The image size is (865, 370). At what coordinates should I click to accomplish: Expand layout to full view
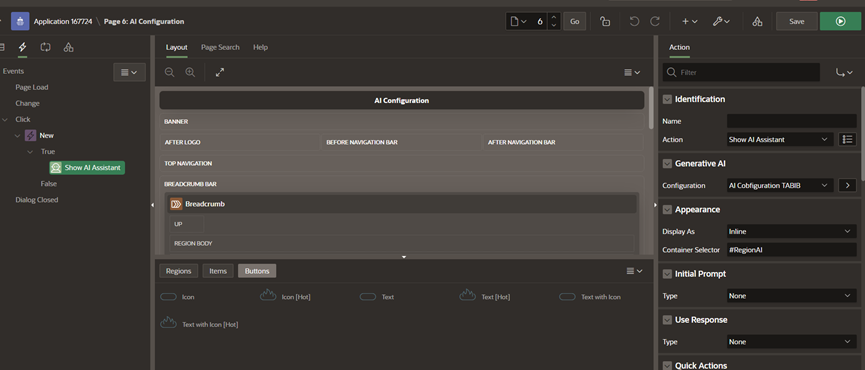tap(220, 72)
